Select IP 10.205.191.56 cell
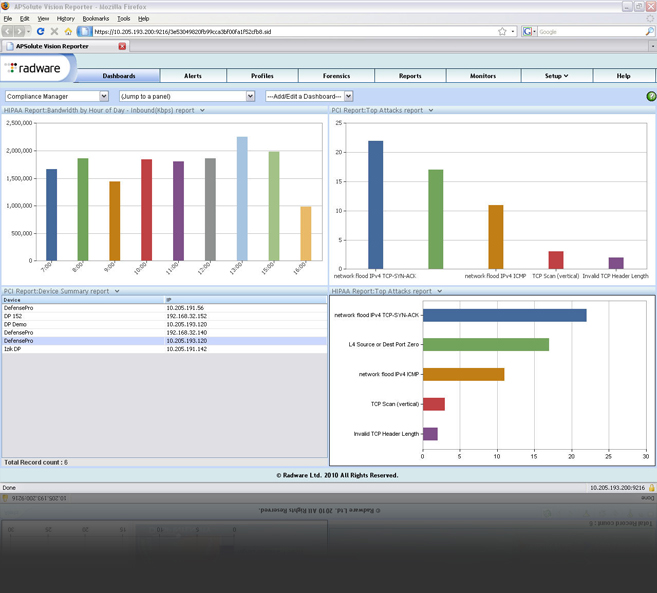This screenshot has width=657, height=593. (x=185, y=308)
